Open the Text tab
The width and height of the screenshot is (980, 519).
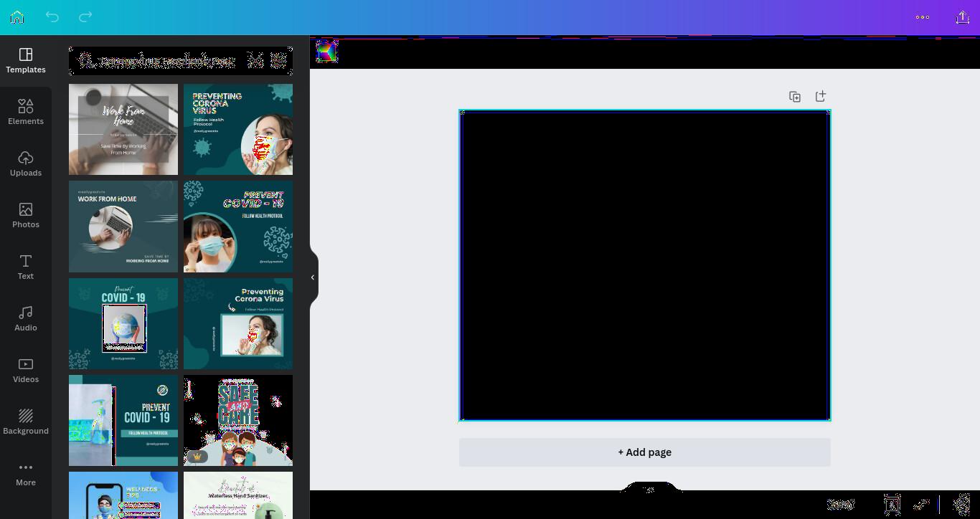pyautogui.click(x=26, y=267)
